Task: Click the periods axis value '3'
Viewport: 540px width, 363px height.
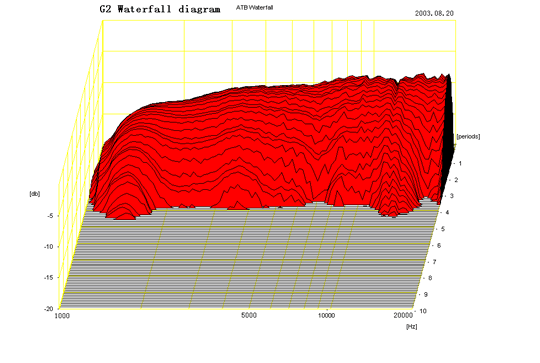Action: point(452,196)
